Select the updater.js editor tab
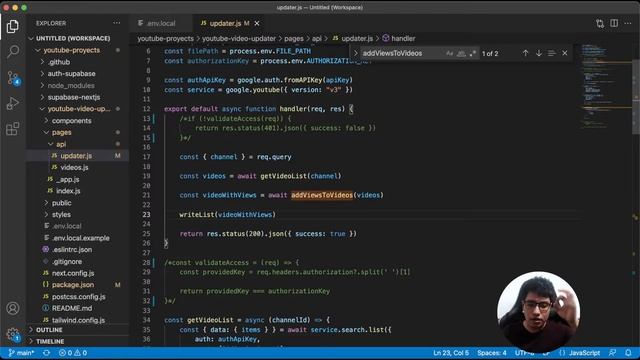 coord(225,24)
